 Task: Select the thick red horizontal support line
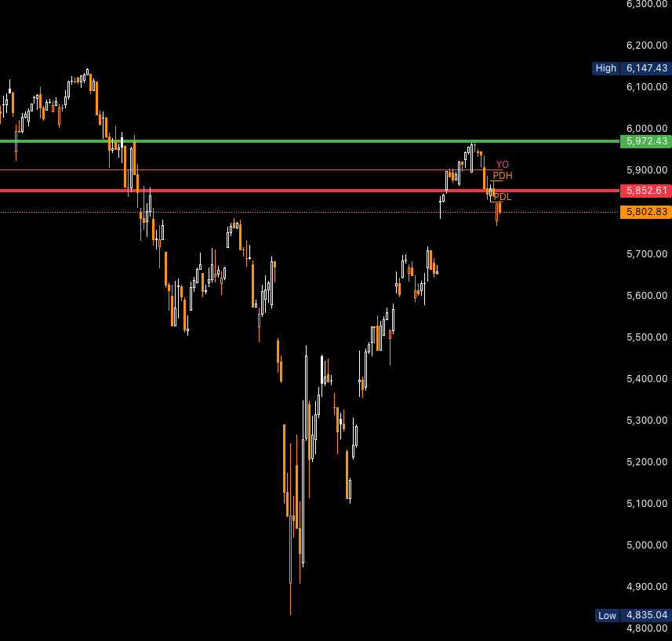click(314, 191)
